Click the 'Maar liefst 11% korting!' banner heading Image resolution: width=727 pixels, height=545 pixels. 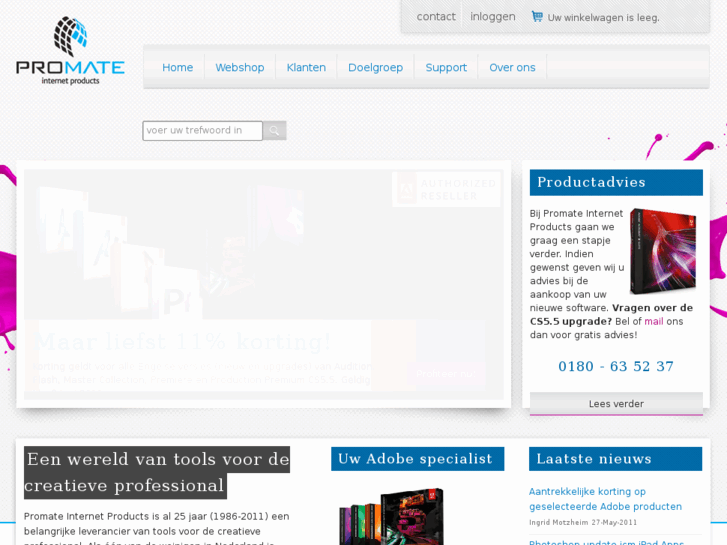[183, 342]
